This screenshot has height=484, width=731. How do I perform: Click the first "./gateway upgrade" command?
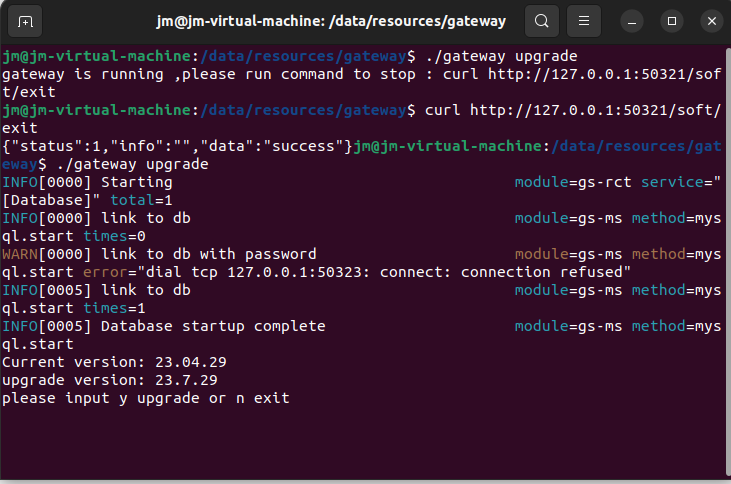(x=502, y=56)
